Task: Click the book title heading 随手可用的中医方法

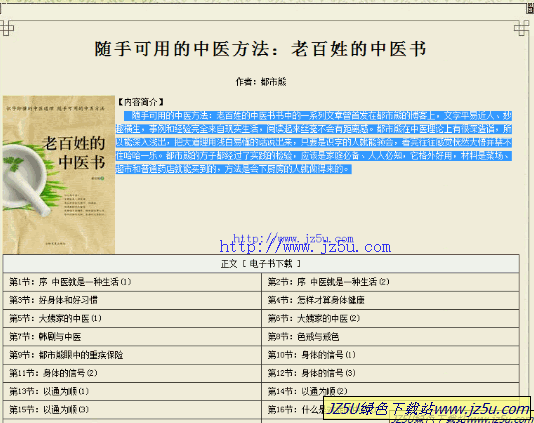Action: pos(261,49)
